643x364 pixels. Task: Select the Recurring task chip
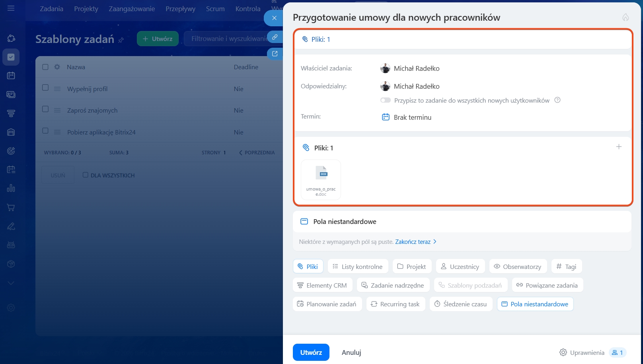(396, 304)
